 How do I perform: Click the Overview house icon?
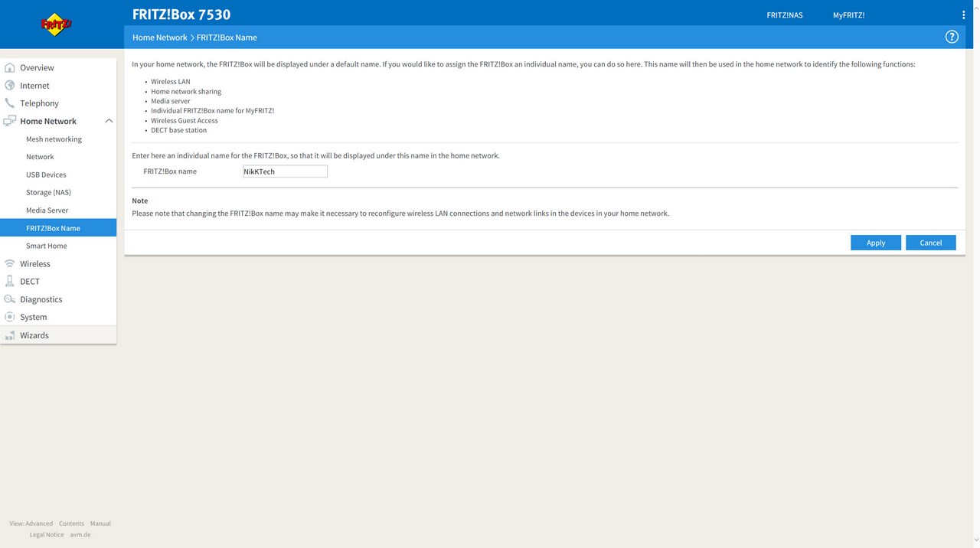[x=10, y=67]
